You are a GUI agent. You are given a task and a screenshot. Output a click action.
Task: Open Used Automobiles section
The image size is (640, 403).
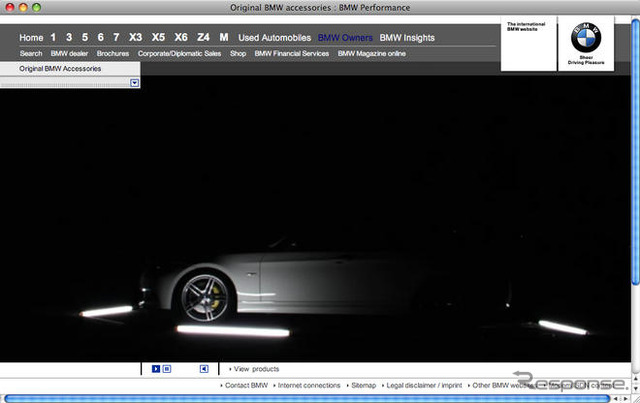[x=275, y=38]
